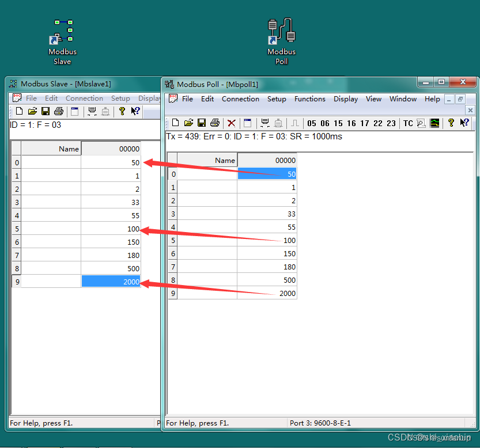Select value 180 in Modbus Slave row 7
Image resolution: width=480 pixels, height=448 pixels.
[x=111, y=255]
